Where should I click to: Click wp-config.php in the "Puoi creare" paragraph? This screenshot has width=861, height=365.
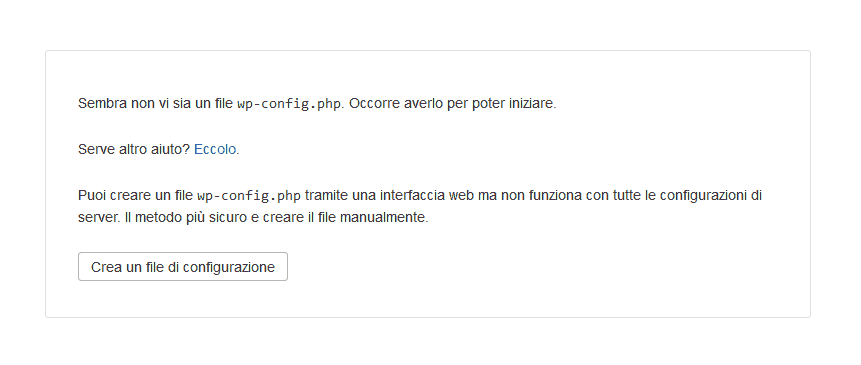[x=249, y=196]
